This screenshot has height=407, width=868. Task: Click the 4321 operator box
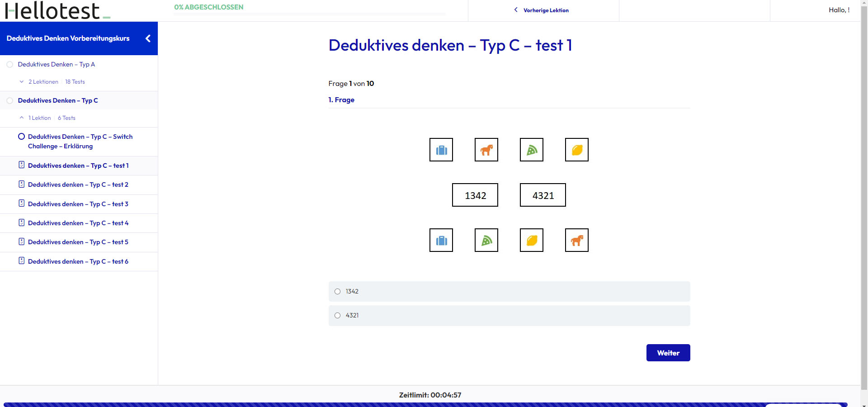pos(543,195)
